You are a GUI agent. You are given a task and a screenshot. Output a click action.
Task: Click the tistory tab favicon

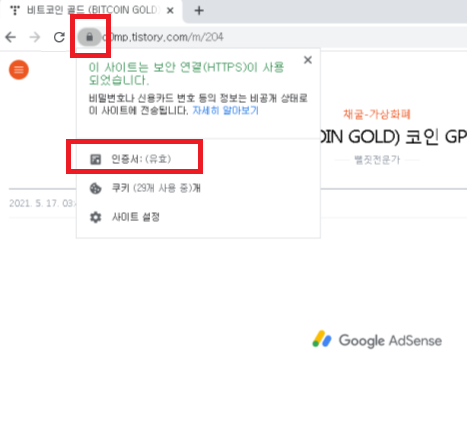(x=15, y=10)
